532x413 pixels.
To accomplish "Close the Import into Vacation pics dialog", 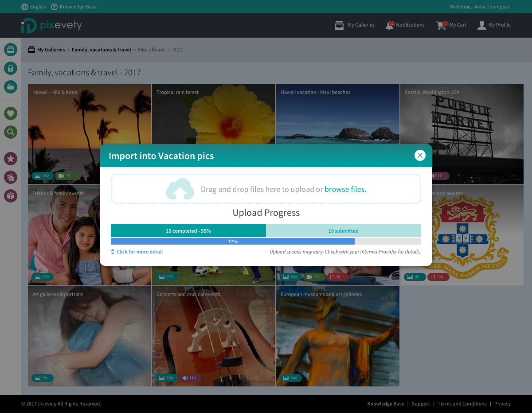I will (x=420, y=155).
